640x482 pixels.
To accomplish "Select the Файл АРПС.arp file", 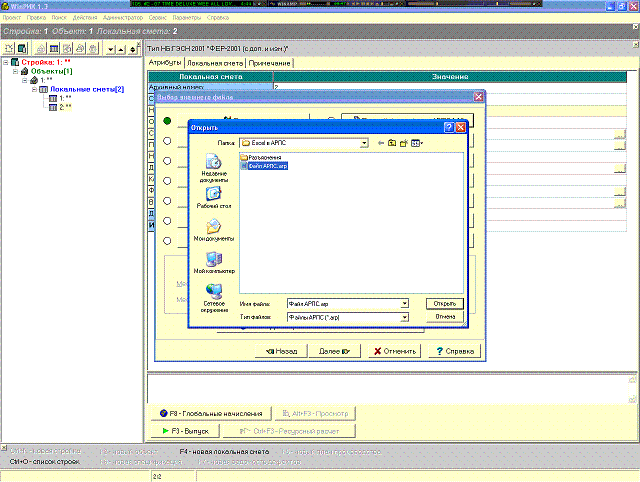I will (x=264, y=166).
